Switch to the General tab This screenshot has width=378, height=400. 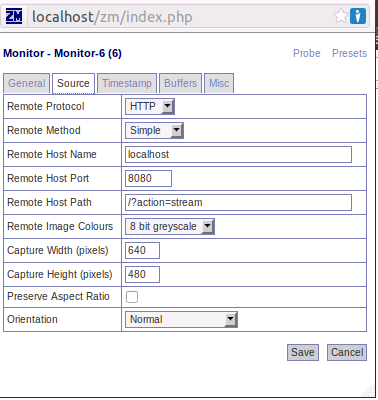tap(27, 83)
